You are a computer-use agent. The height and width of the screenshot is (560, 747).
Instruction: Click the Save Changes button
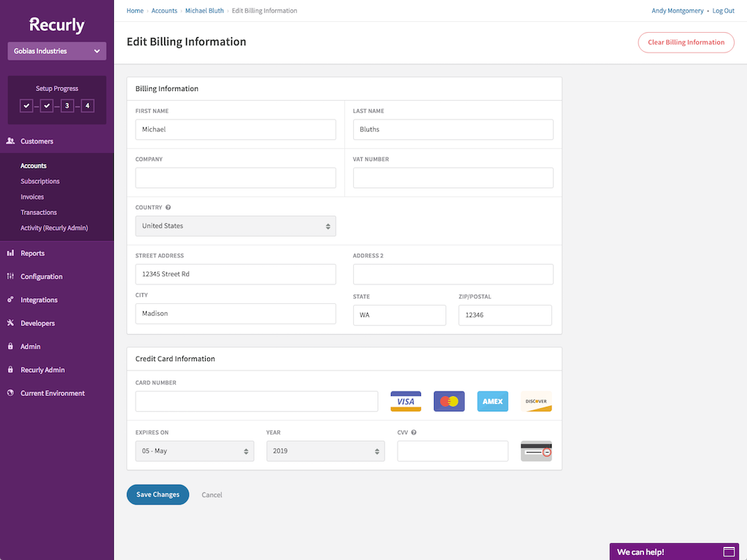click(x=158, y=494)
